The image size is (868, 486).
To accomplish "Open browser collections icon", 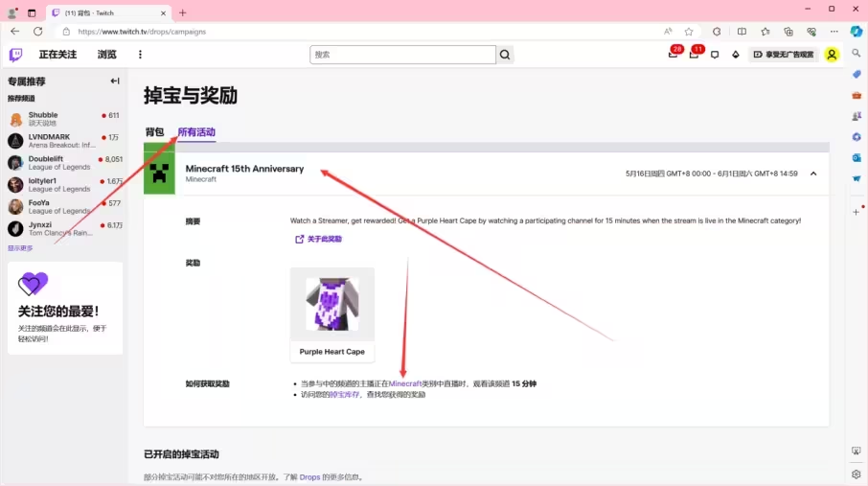I will 788,32.
